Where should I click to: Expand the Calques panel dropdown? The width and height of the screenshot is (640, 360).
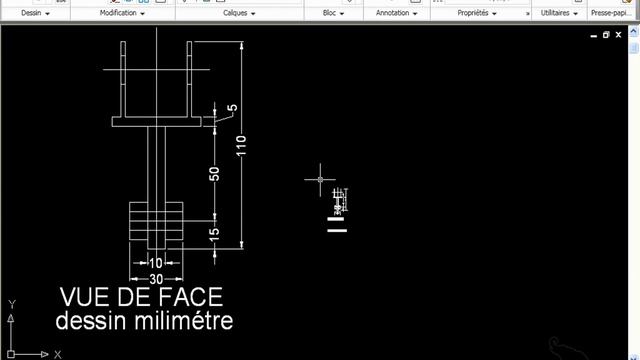239,13
